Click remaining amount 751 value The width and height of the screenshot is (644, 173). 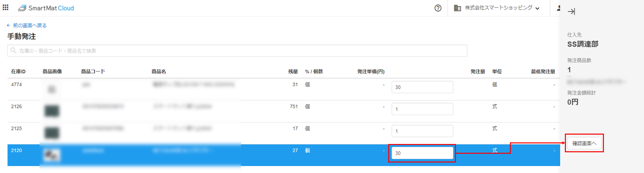294,107
